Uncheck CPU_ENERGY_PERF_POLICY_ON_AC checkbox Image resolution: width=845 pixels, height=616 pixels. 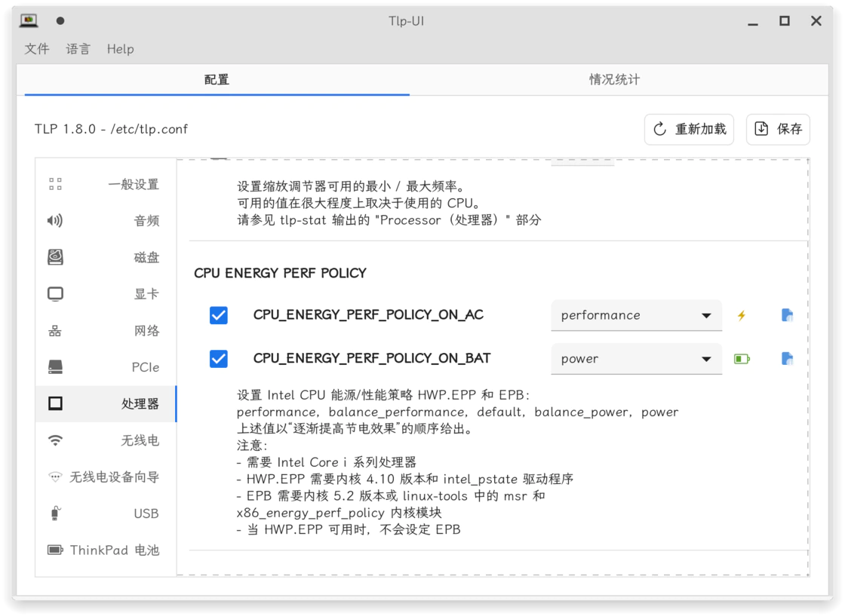218,315
